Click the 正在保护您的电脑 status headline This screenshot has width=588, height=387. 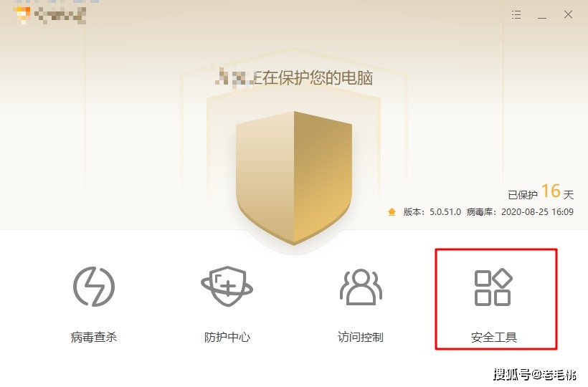click(294, 77)
